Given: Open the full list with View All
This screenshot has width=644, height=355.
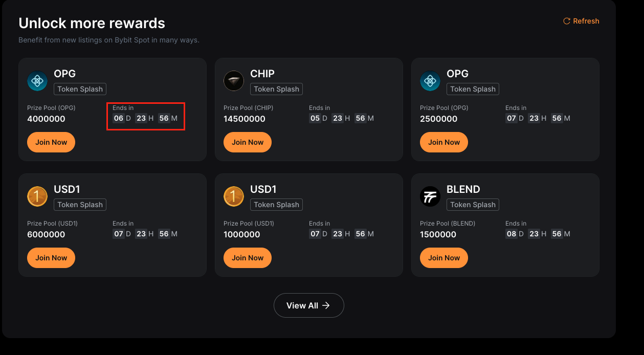Looking at the screenshot, I should [308, 305].
